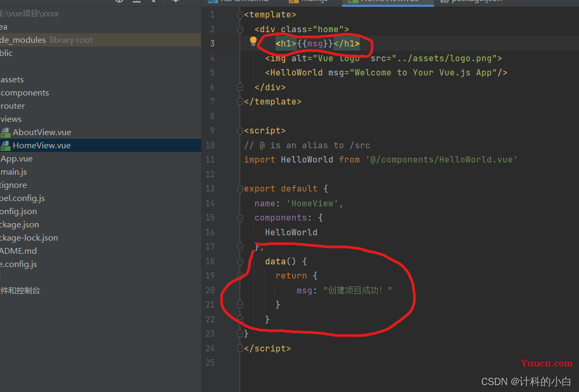Click the {{msg}} interpolation in line 3
The image size is (579, 392).
(x=315, y=44)
